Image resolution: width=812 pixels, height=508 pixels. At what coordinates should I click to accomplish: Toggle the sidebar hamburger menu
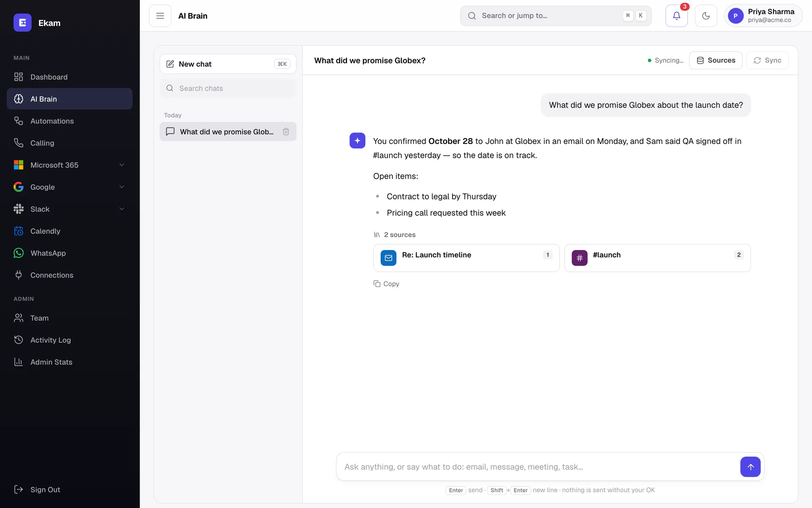point(160,16)
